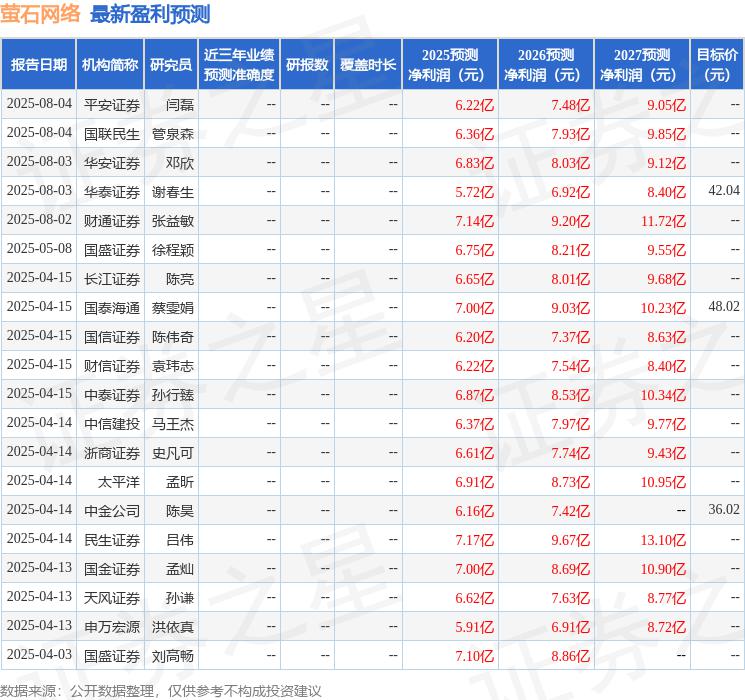Select the 2027预测净利润 column header

(642, 65)
